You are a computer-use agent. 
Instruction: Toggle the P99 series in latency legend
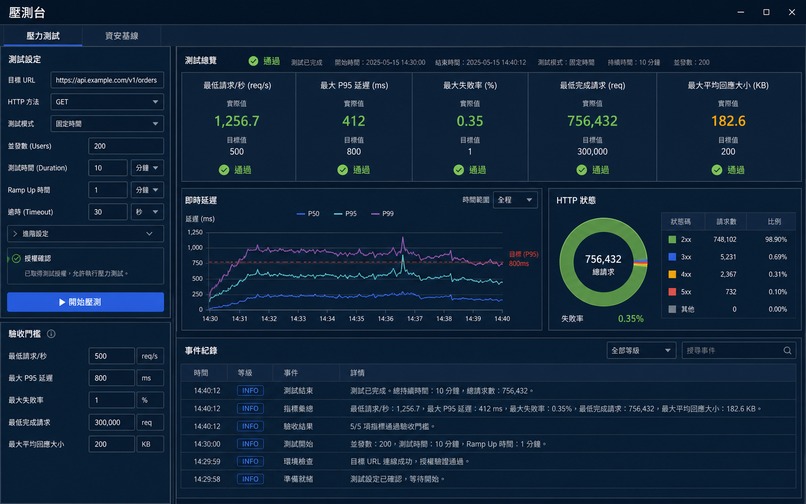[x=382, y=213]
